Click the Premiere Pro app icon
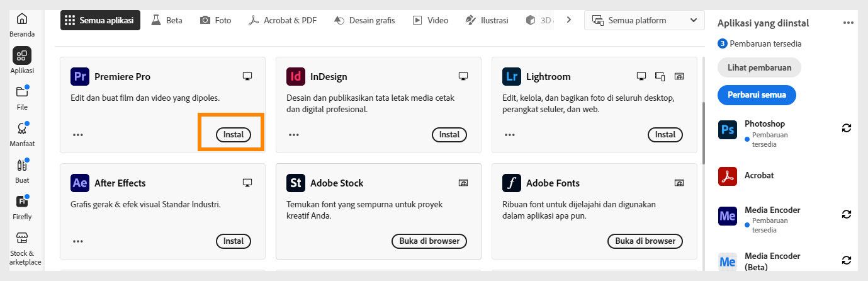The width and height of the screenshot is (868, 281). point(79,76)
